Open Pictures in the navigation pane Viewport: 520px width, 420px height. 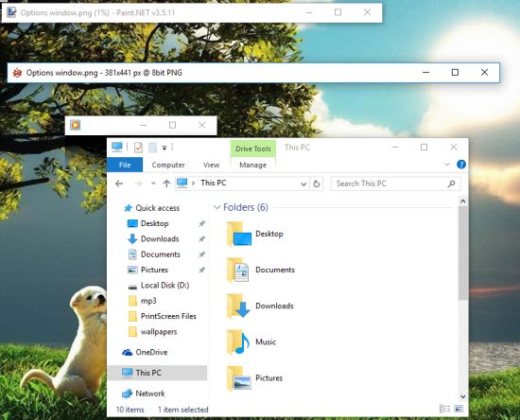154,270
